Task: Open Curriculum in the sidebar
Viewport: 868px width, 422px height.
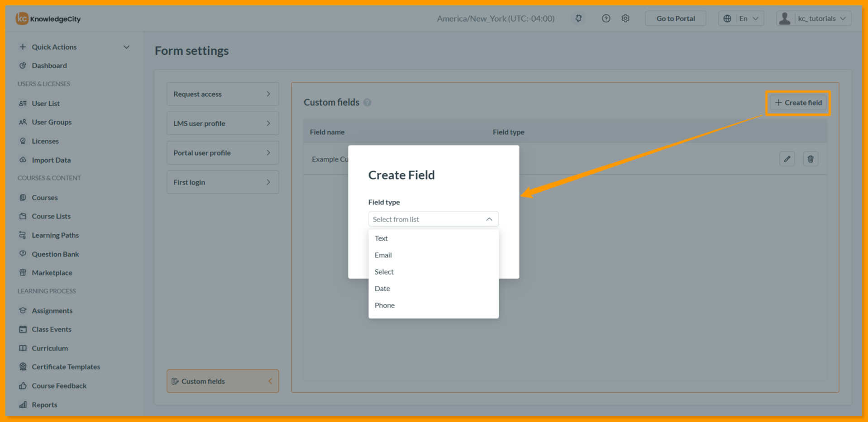Action: (50, 348)
